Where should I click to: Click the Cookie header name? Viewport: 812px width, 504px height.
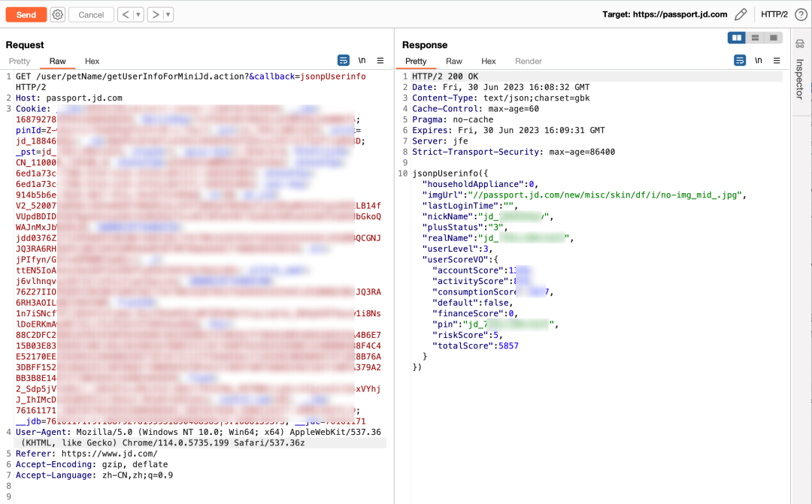click(32, 109)
